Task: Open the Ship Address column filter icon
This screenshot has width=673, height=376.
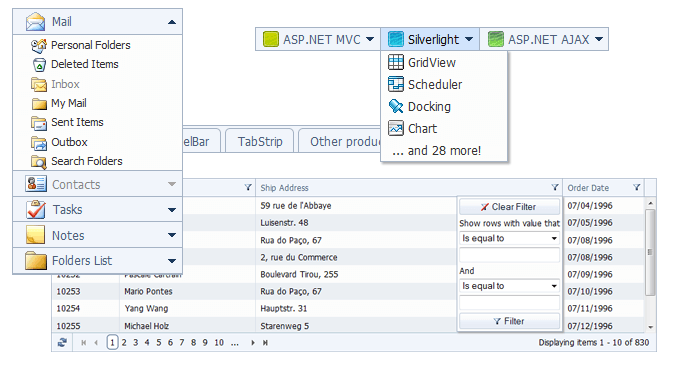Action: [x=555, y=187]
